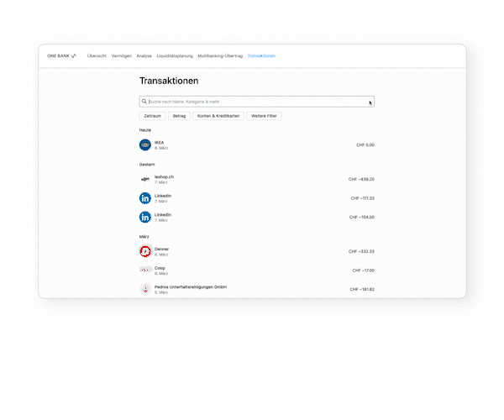Select the Transaktionen tab
This screenshot has height=420, width=504.
[261, 56]
